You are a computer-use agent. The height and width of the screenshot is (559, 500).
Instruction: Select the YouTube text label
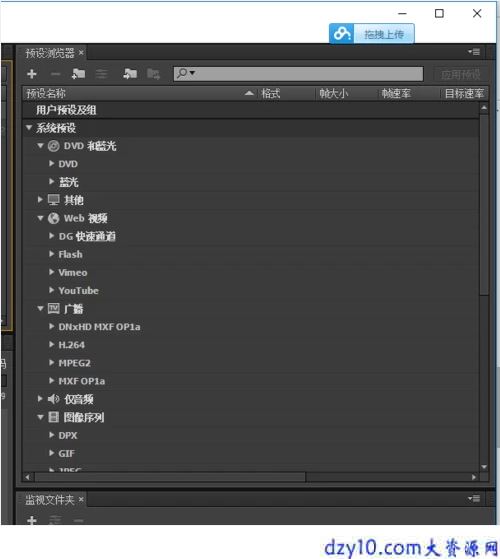pyautogui.click(x=78, y=291)
